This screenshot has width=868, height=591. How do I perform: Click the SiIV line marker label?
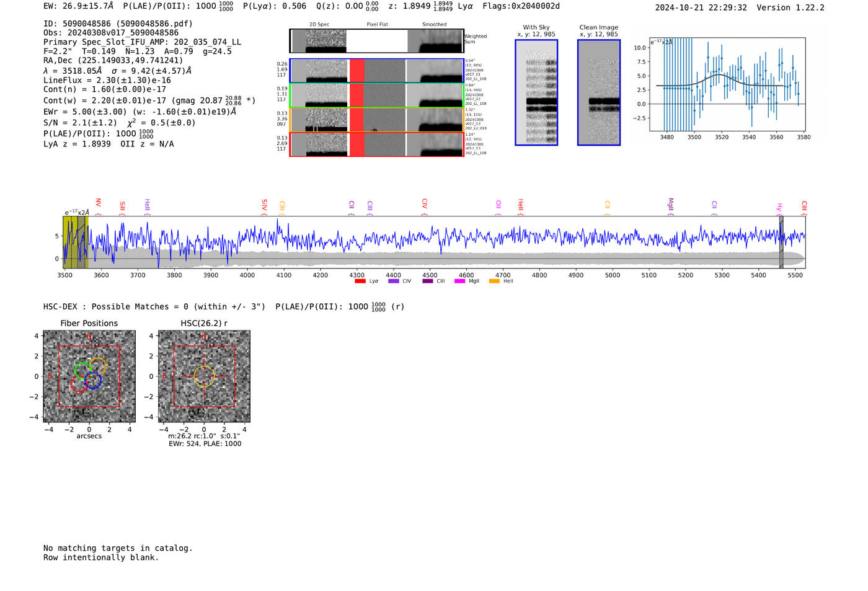pos(264,205)
